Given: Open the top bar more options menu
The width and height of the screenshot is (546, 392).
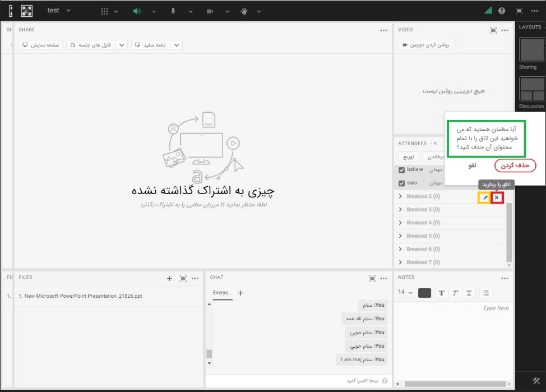Looking at the screenshot, I should tap(535, 11).
